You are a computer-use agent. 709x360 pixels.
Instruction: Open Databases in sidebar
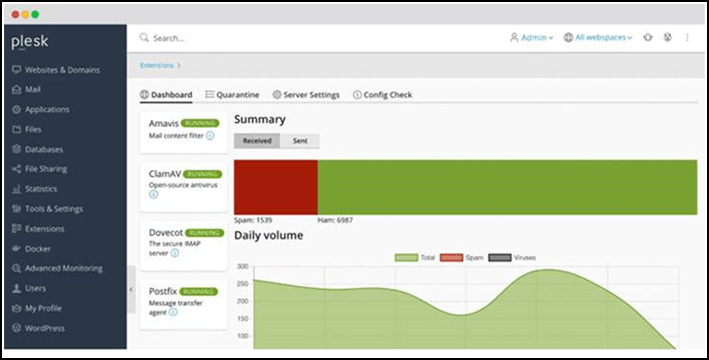pyautogui.click(x=38, y=149)
